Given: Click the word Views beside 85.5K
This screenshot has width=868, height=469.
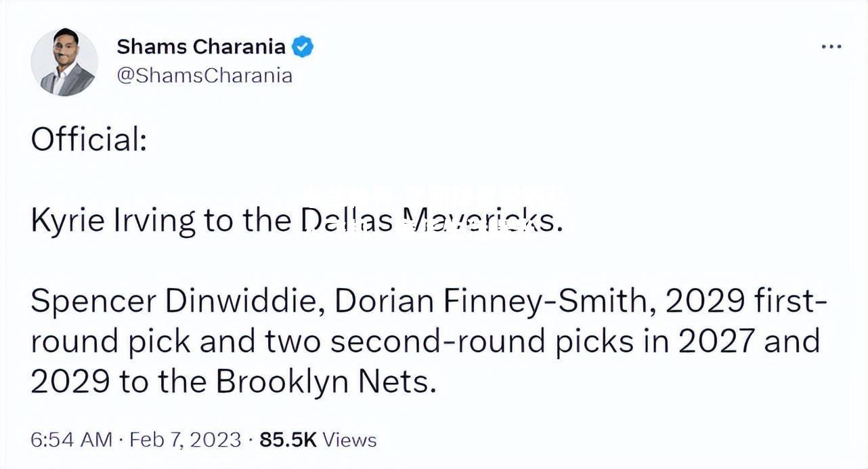Looking at the screenshot, I should (x=349, y=440).
